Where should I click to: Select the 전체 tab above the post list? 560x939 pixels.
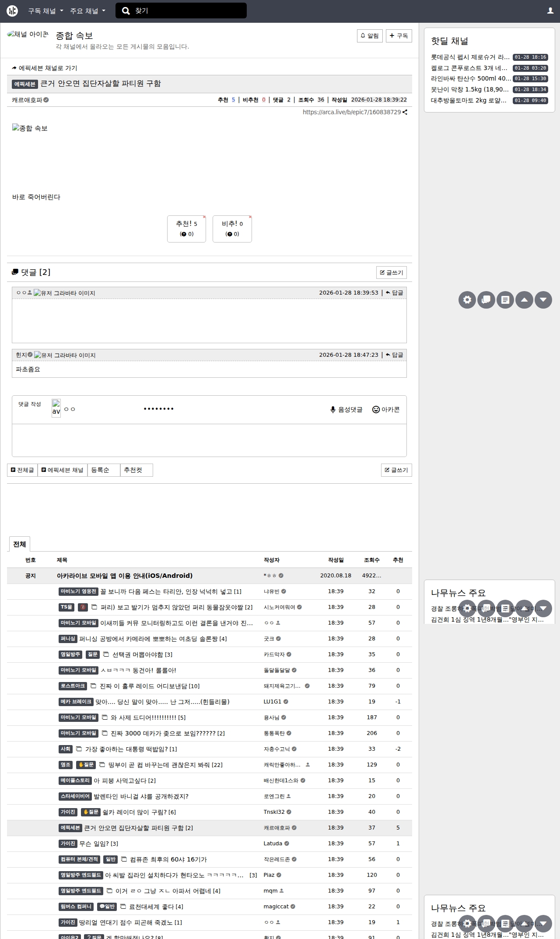[x=19, y=544]
